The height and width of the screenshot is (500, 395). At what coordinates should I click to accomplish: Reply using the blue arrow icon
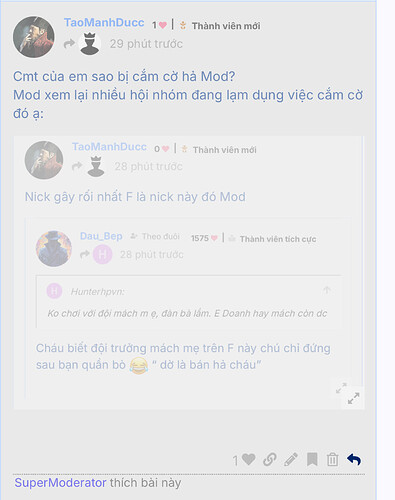tap(354, 459)
